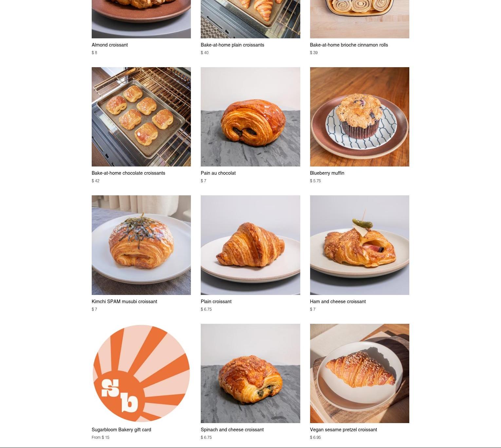Open the Almond croissant product link
Image resolution: width=501 pixels, height=448 pixels.
click(110, 45)
